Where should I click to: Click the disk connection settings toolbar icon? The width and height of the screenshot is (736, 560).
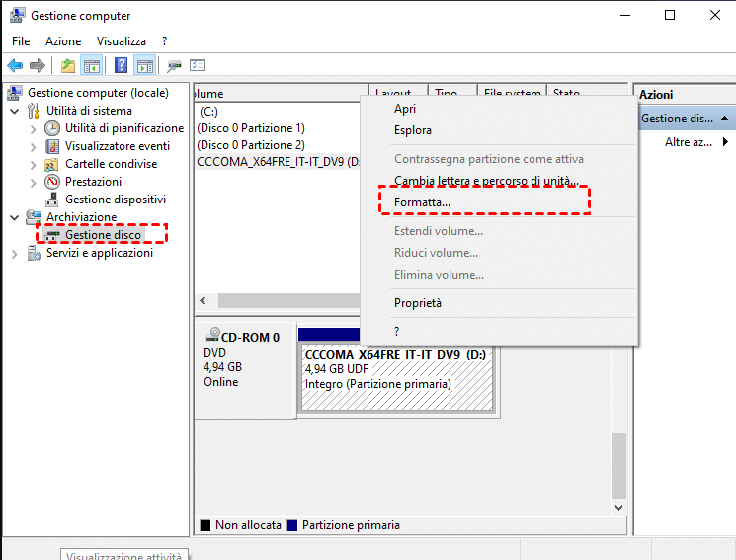(x=174, y=66)
